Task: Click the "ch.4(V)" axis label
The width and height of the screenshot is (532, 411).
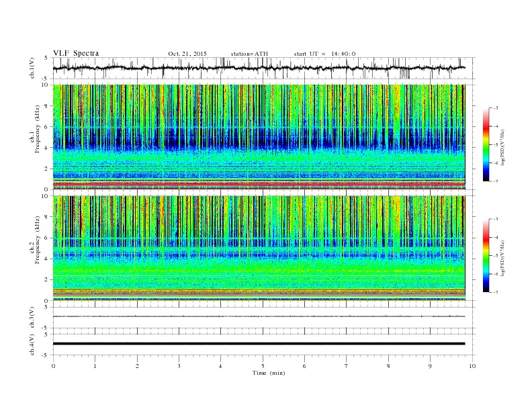Action: [32, 345]
